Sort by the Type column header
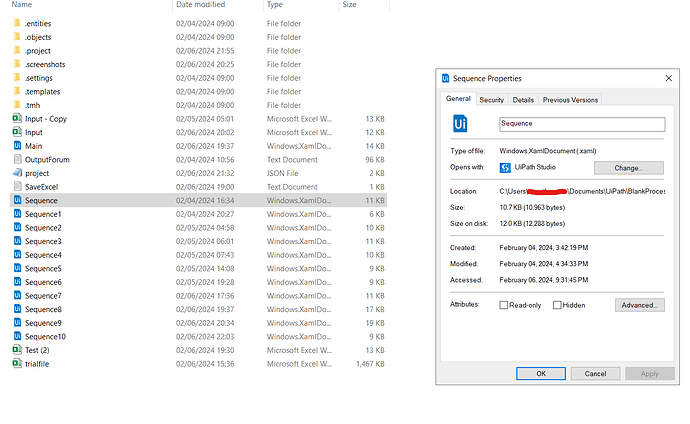The height and width of the screenshot is (424, 690). (x=275, y=4)
